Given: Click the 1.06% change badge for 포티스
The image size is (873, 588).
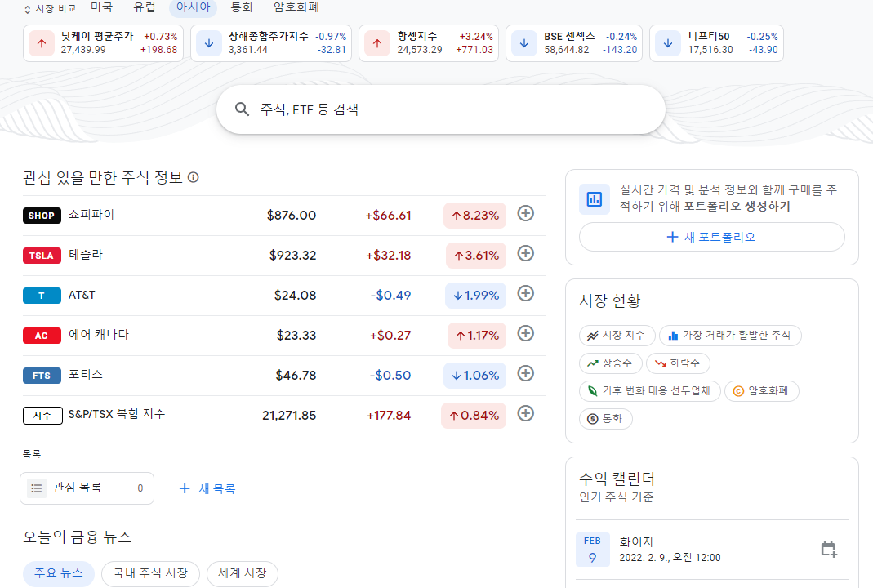Looking at the screenshot, I should pyautogui.click(x=474, y=376).
